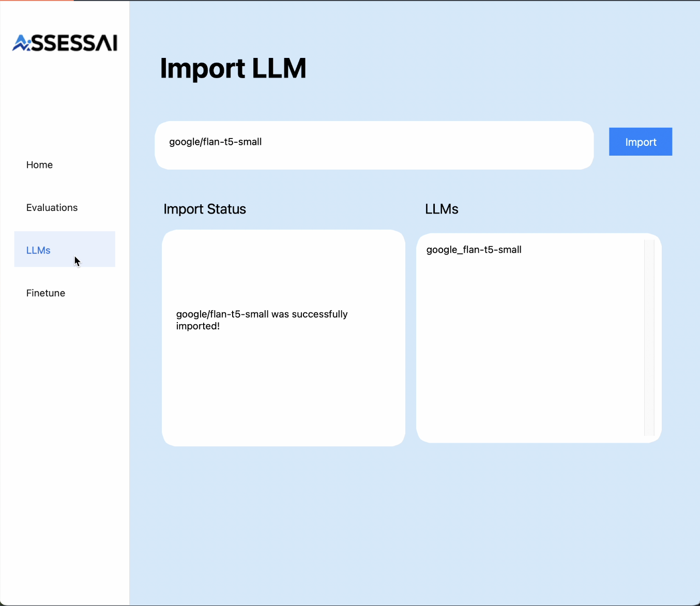Open the Finetune section
The height and width of the screenshot is (606, 700).
pos(45,293)
